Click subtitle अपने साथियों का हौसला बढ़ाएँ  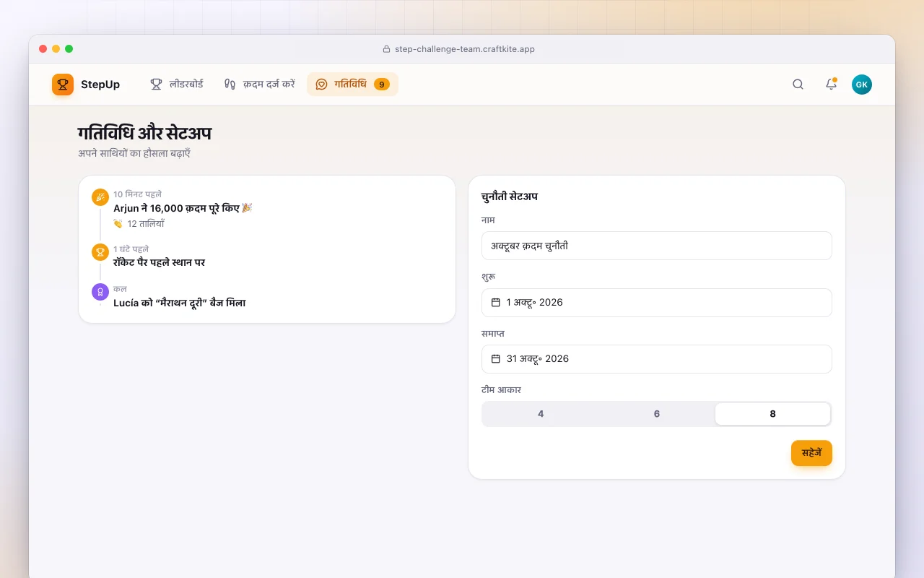coord(134,153)
